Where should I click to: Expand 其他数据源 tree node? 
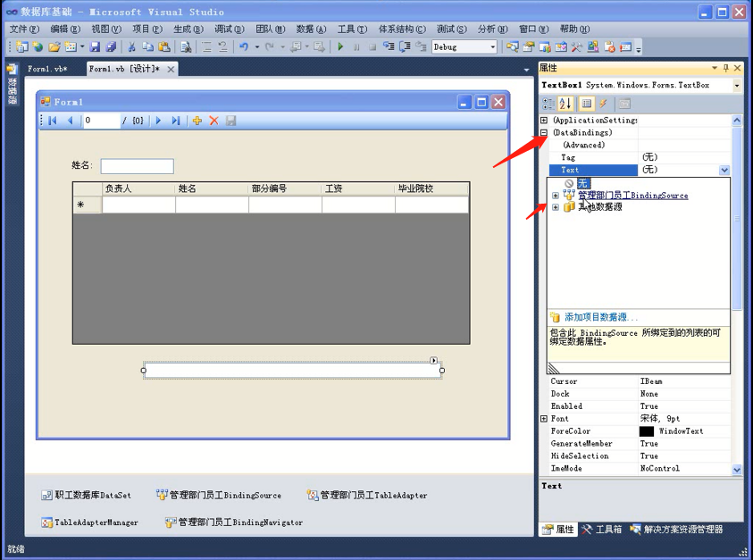[x=556, y=207]
